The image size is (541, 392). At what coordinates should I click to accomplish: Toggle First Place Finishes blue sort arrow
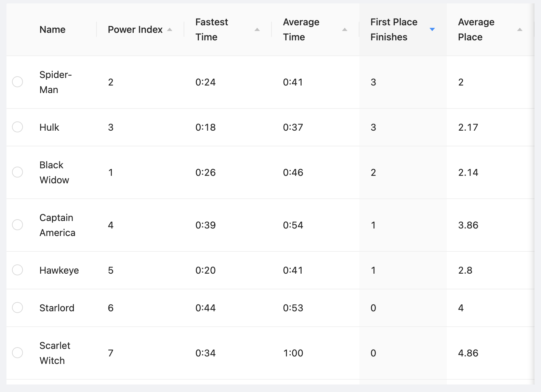pos(432,29)
